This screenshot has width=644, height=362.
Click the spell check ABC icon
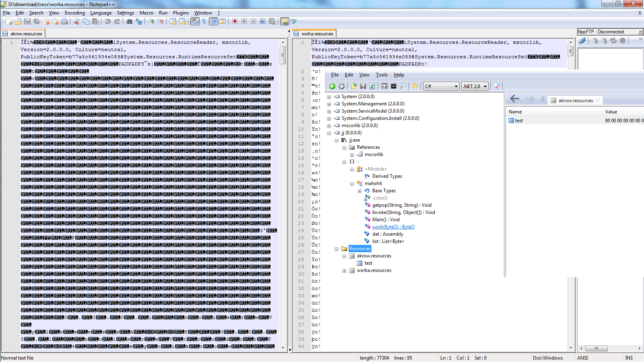pos(294,21)
